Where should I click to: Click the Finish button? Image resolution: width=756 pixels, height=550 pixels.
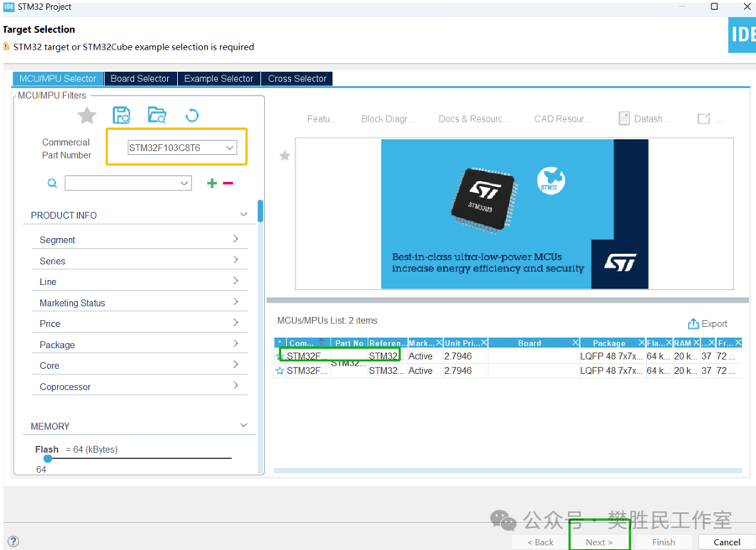coord(664,542)
